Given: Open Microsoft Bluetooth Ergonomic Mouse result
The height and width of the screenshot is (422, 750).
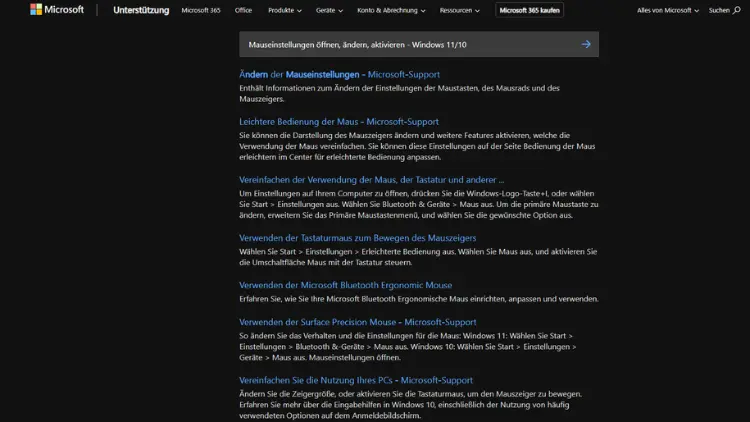Looking at the screenshot, I should pyautogui.click(x=345, y=285).
